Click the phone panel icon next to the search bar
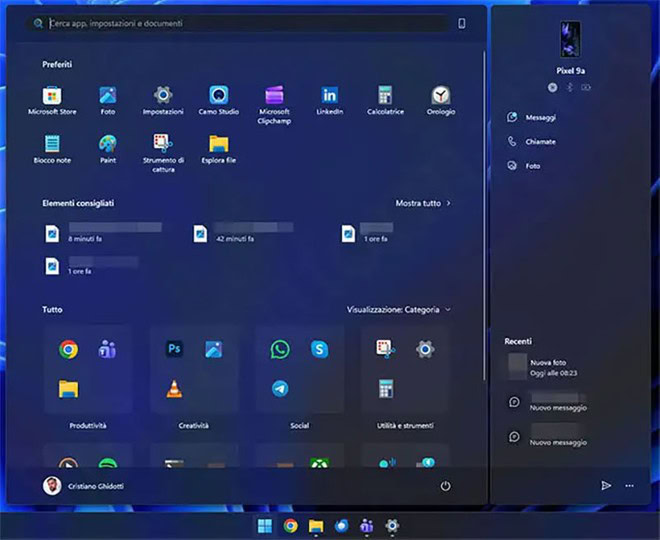 pyautogui.click(x=462, y=23)
